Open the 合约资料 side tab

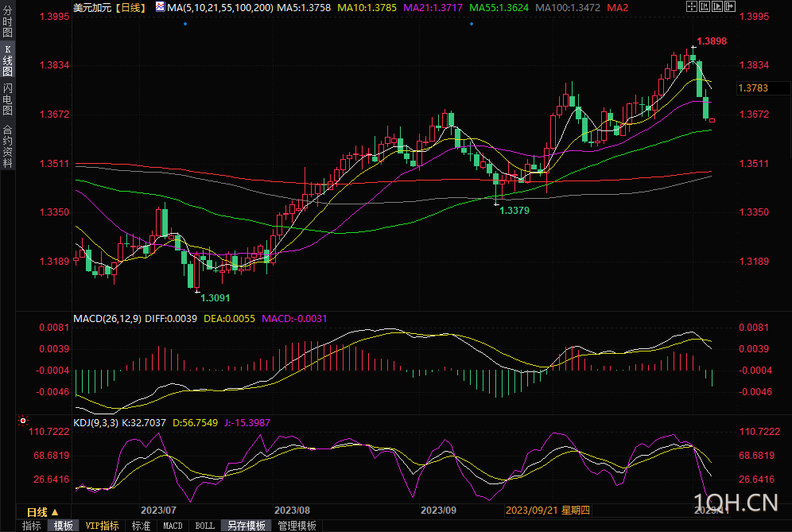[8, 146]
